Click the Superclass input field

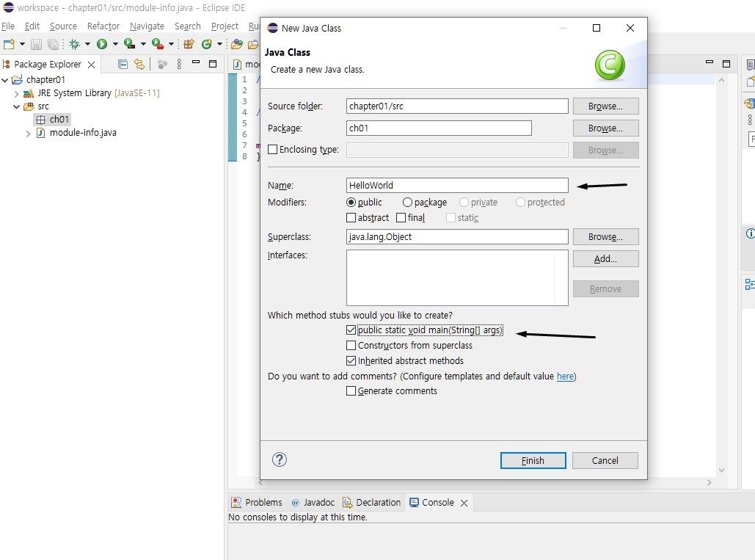click(x=457, y=237)
